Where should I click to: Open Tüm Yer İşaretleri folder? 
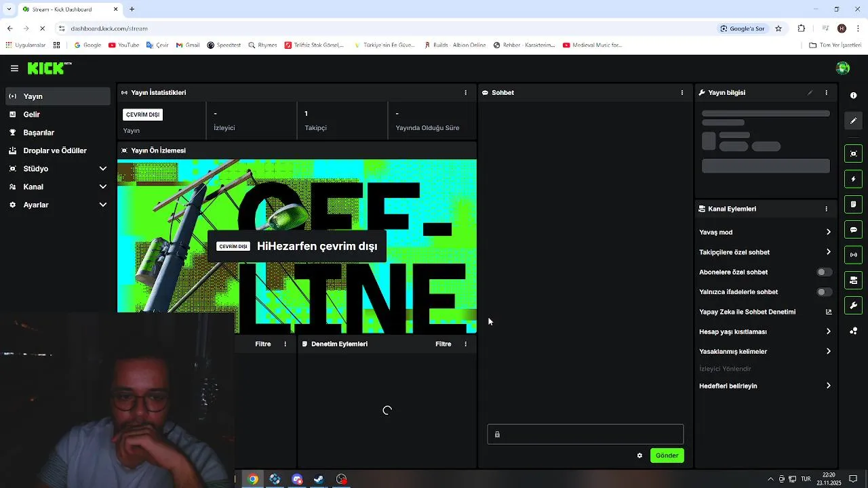pyautogui.click(x=835, y=45)
